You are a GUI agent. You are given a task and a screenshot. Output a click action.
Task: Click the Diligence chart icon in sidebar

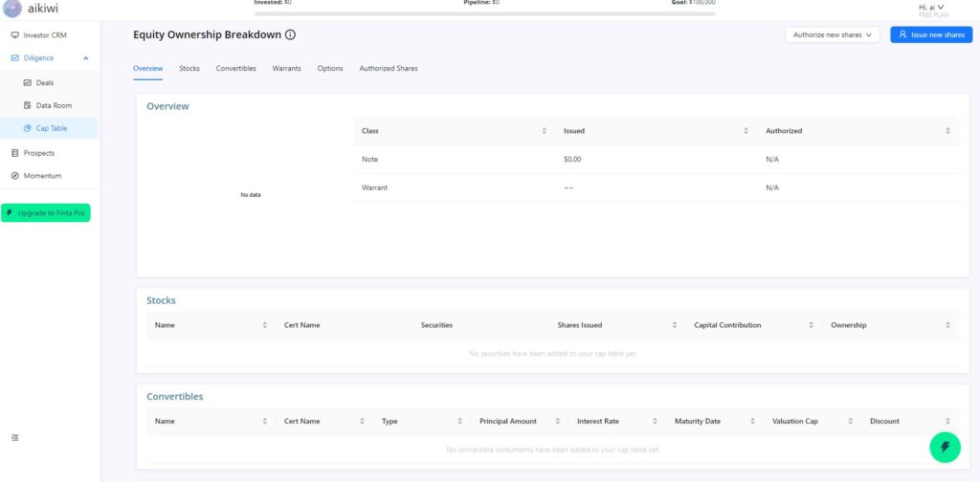[x=15, y=58]
